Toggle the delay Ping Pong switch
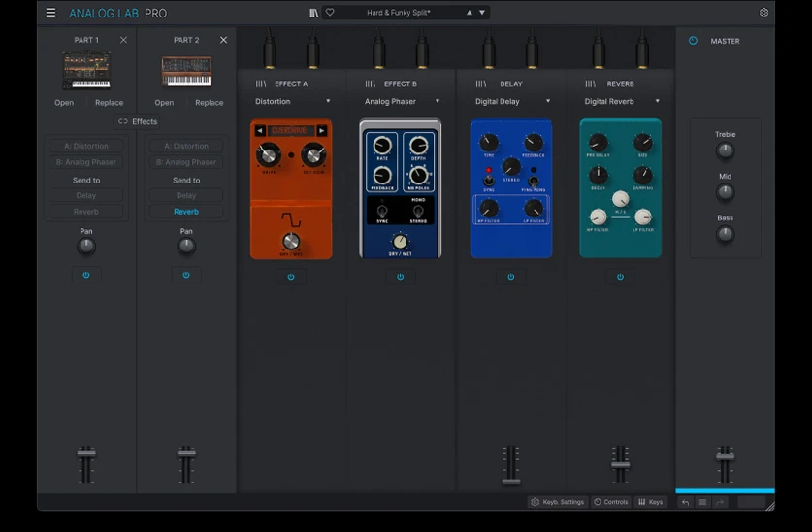This screenshot has height=532, width=812. [534, 181]
